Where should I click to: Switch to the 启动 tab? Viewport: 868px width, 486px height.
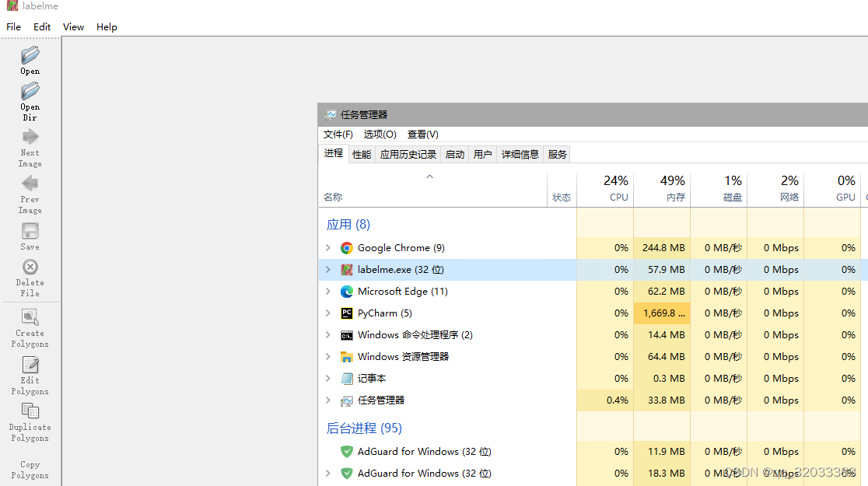pyautogui.click(x=454, y=155)
